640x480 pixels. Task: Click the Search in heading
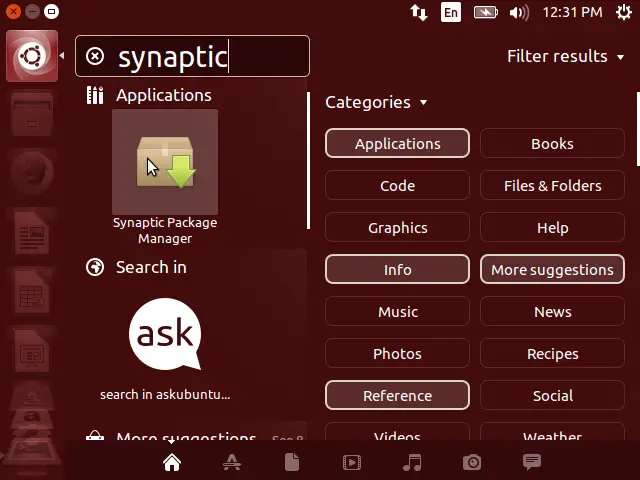point(151,267)
